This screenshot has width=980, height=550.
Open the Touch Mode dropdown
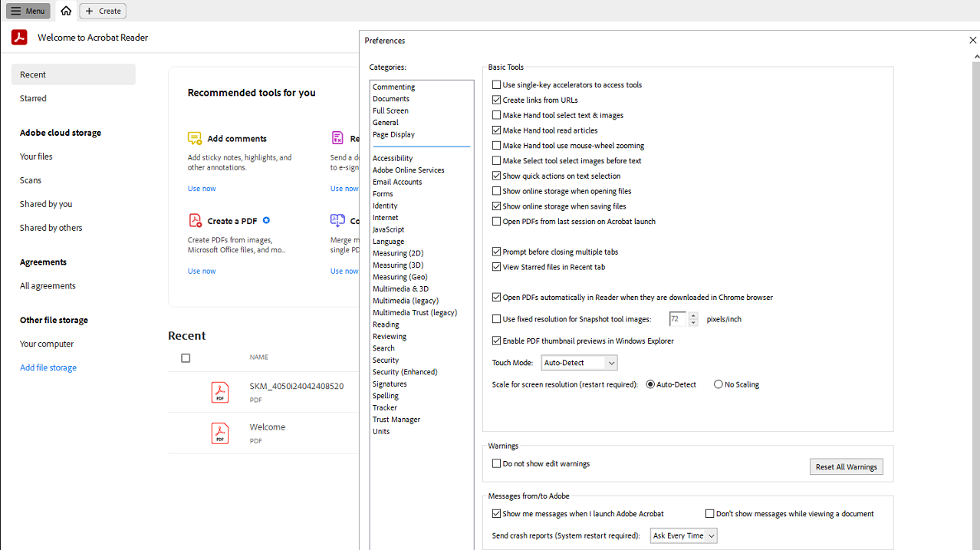tap(579, 363)
